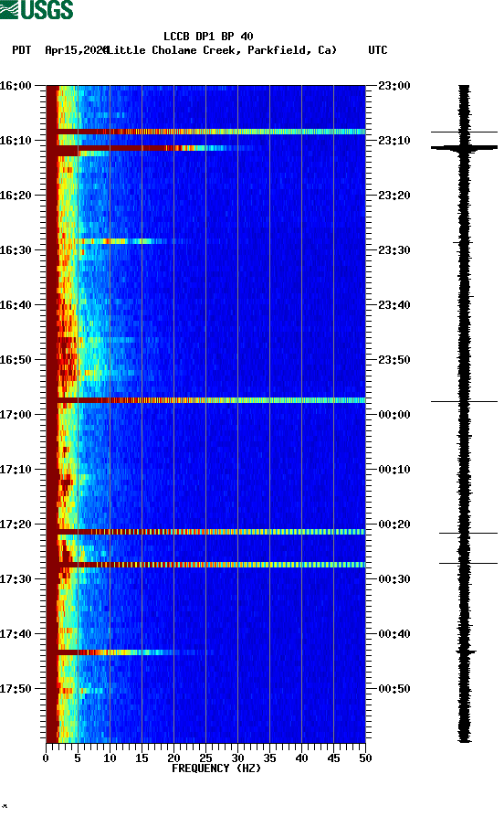Click the broadband band near 17:27
The image size is (504, 816).
tap(205, 565)
